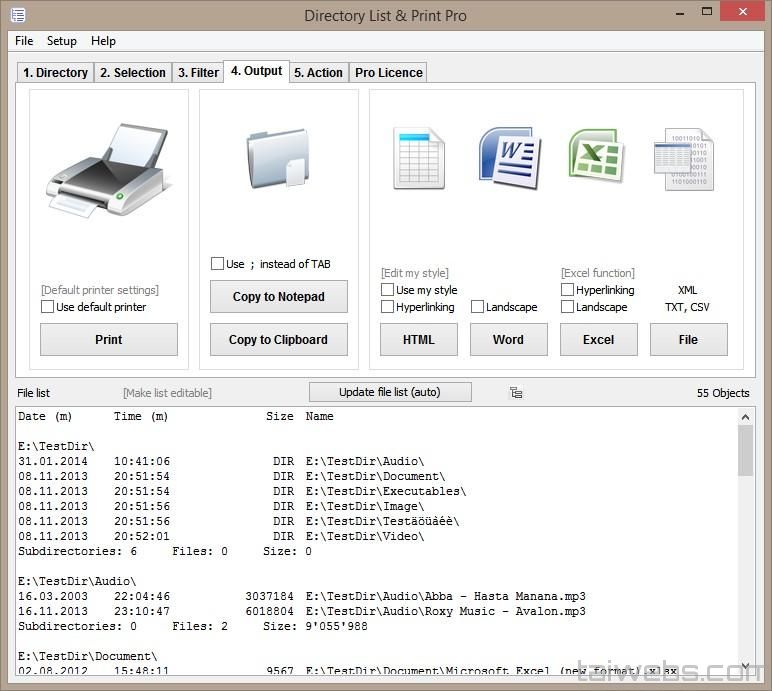The height and width of the screenshot is (691, 772).
Task: Click the Excel spreadsheet icon
Action: (x=597, y=157)
